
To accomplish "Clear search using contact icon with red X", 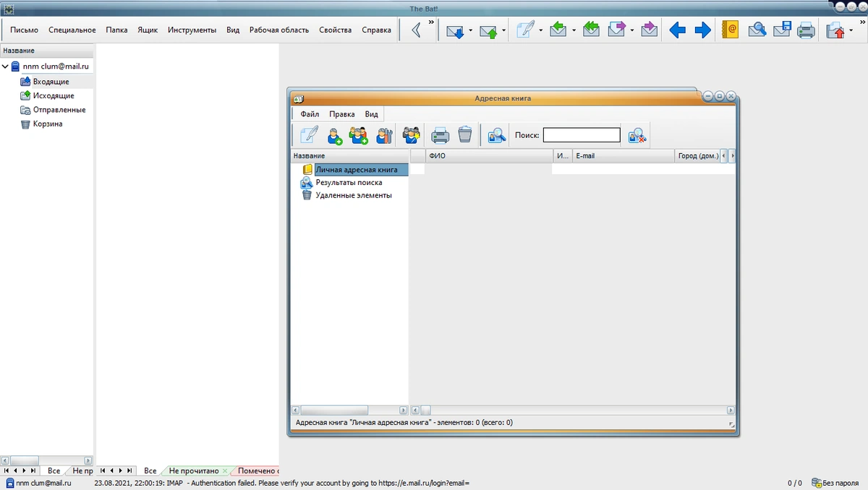I will [637, 135].
